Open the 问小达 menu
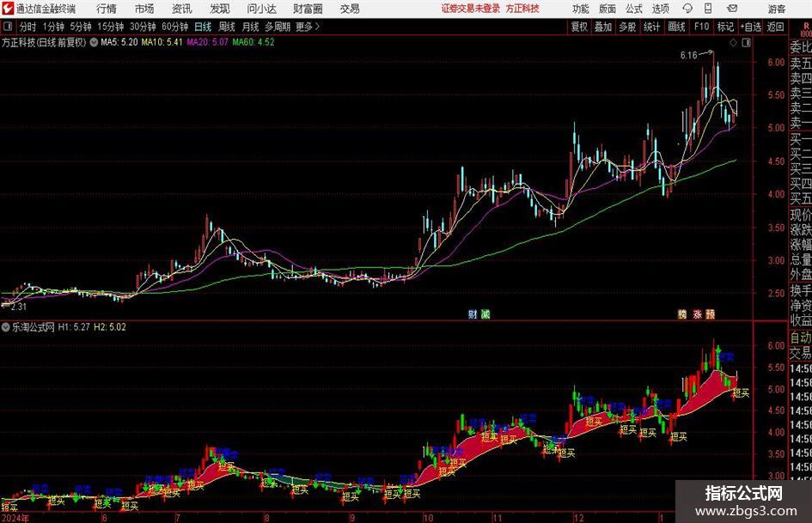 (x=261, y=9)
